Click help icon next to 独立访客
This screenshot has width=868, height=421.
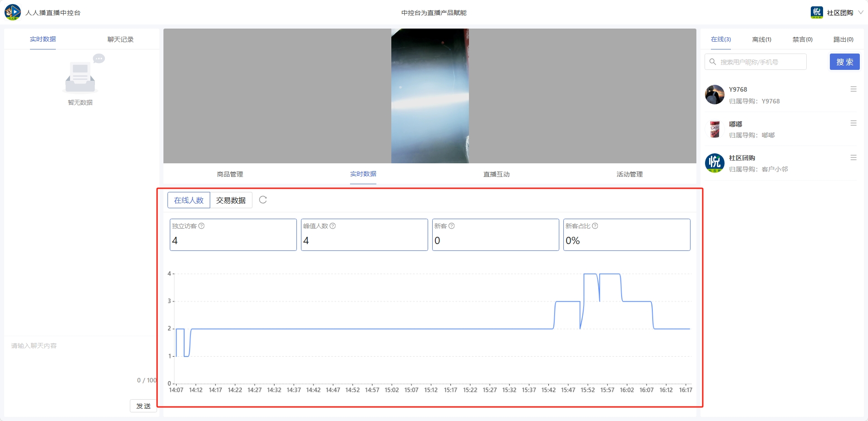coord(202,226)
